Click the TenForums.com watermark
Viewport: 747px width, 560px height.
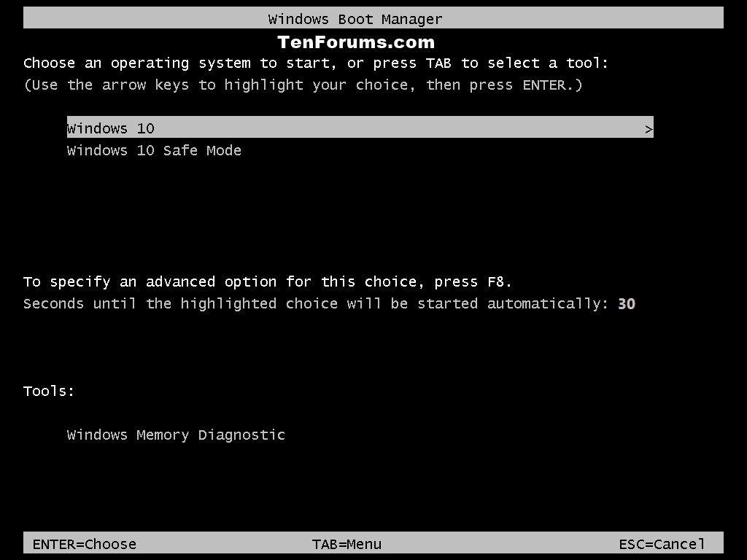tap(356, 42)
